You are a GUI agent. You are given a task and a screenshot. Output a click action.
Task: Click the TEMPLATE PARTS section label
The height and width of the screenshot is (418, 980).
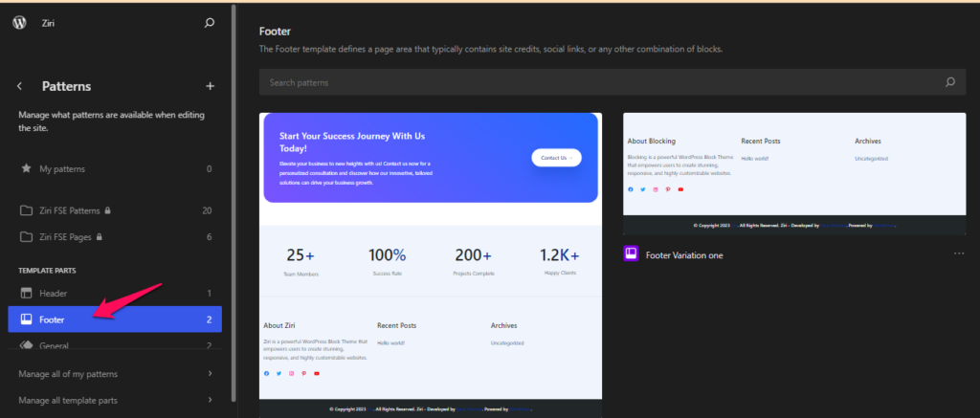[x=48, y=271]
